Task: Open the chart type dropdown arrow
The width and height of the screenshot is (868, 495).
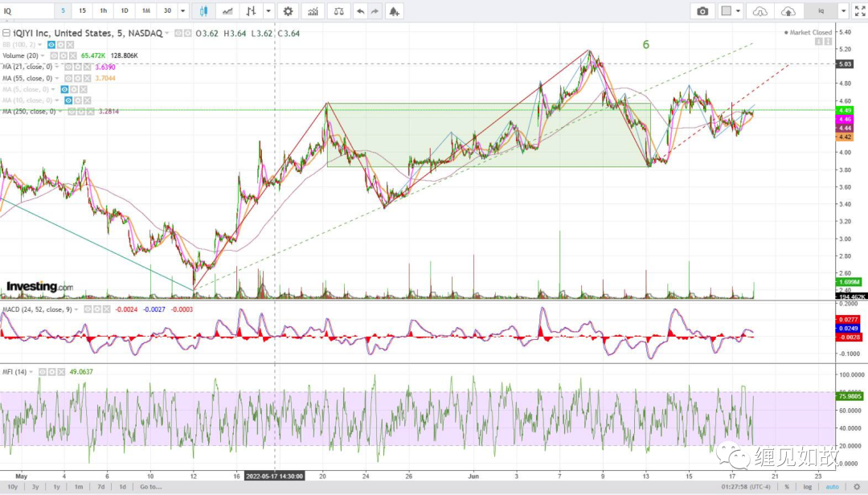Action: pos(268,11)
